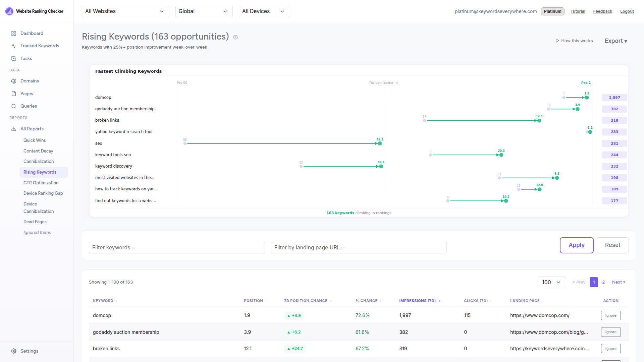Open the All Websites dropdown
Image resolution: width=644 pixels, height=362 pixels.
pyautogui.click(x=125, y=11)
